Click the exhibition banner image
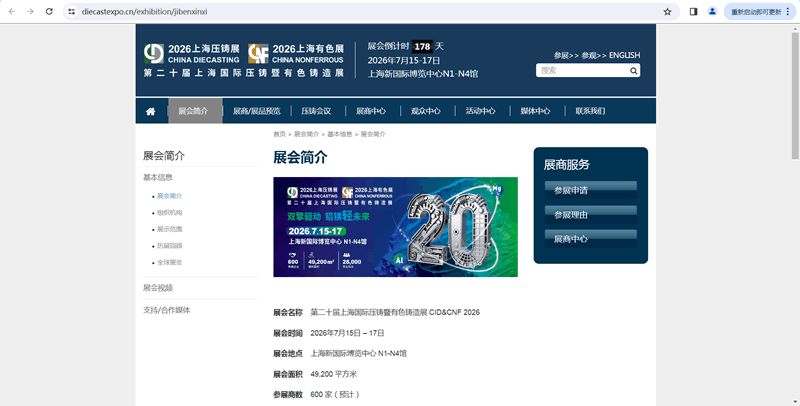 click(x=395, y=227)
